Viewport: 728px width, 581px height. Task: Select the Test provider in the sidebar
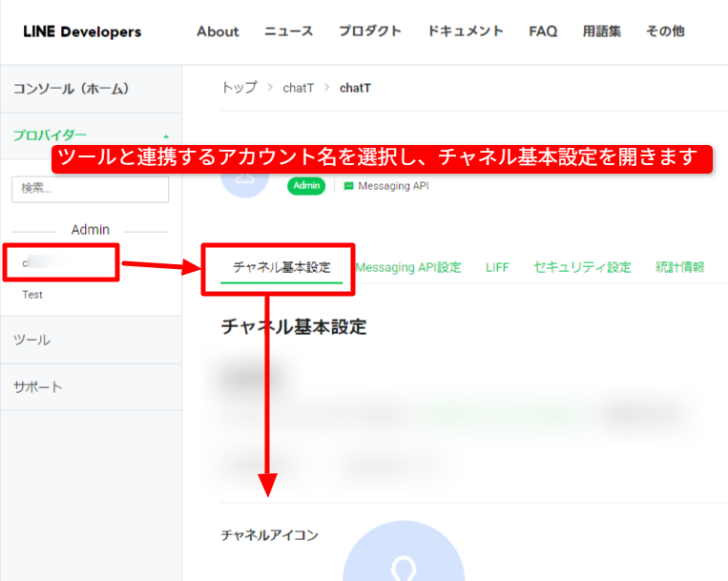click(32, 295)
